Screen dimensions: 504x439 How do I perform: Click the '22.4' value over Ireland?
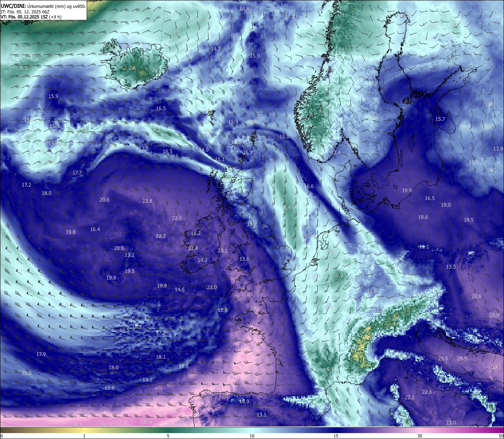point(193,248)
